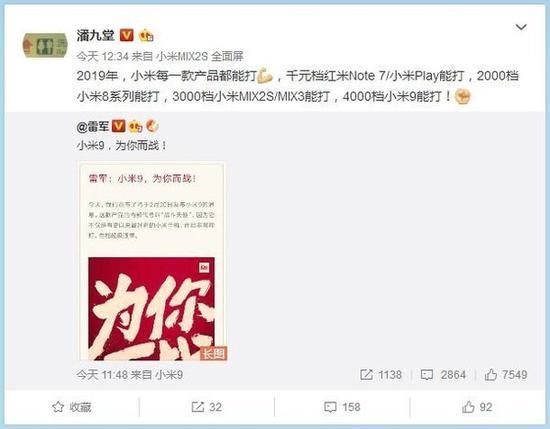Click the 长图 label on the image
550x429 pixels.
coord(214,353)
